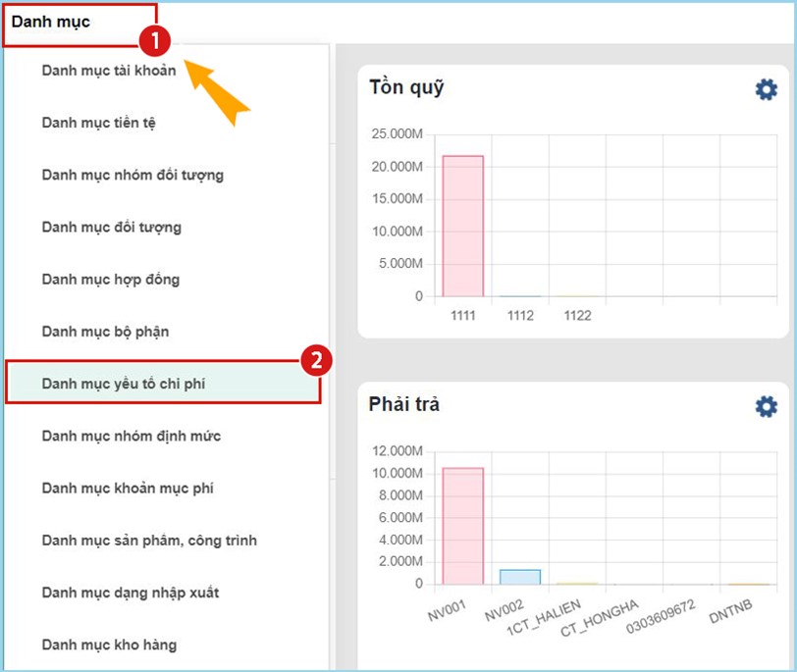Click Danh mục yếu tố chi phí
This screenshot has width=797, height=672.
(x=123, y=384)
